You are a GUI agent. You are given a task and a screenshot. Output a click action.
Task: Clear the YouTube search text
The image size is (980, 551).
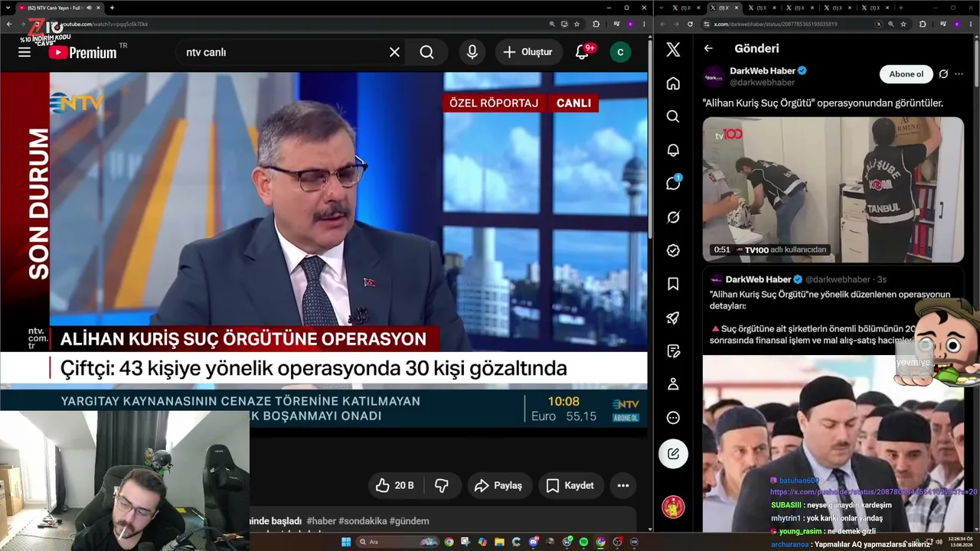pos(394,52)
